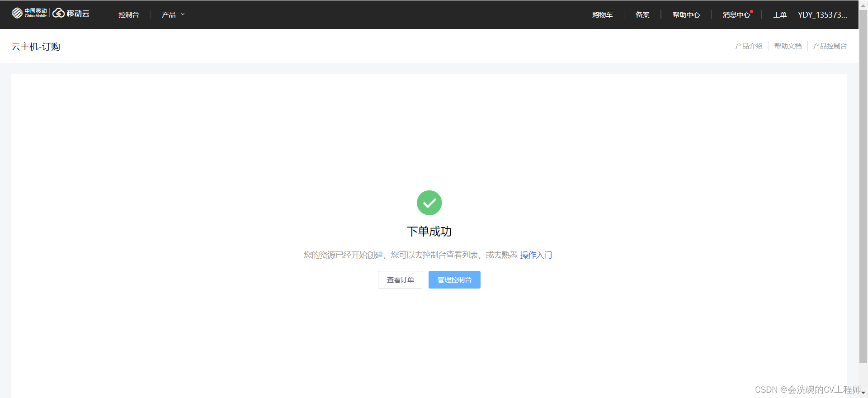The width and height of the screenshot is (868, 398).
Task: Open the 产品介绍 link
Action: (x=749, y=46)
